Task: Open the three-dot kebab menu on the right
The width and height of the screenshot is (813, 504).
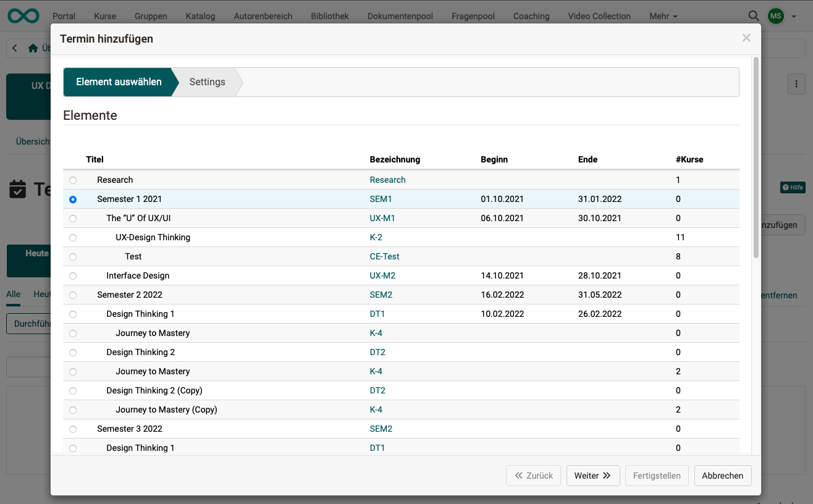Action: pos(796,84)
